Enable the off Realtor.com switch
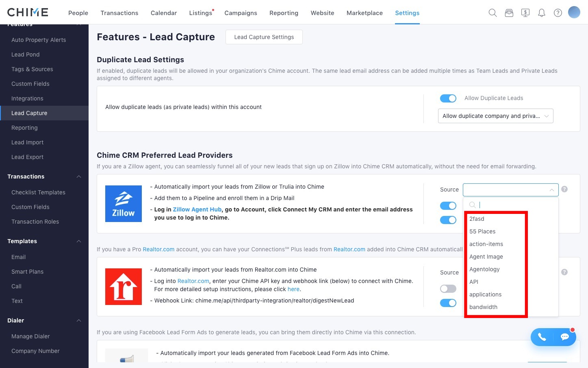This screenshot has width=588, height=368. [x=448, y=289]
